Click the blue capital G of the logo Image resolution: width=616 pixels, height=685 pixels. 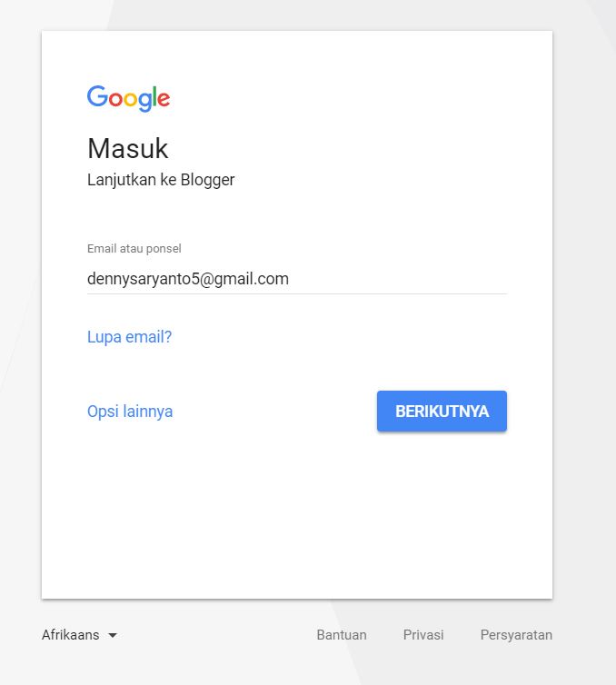(97, 96)
